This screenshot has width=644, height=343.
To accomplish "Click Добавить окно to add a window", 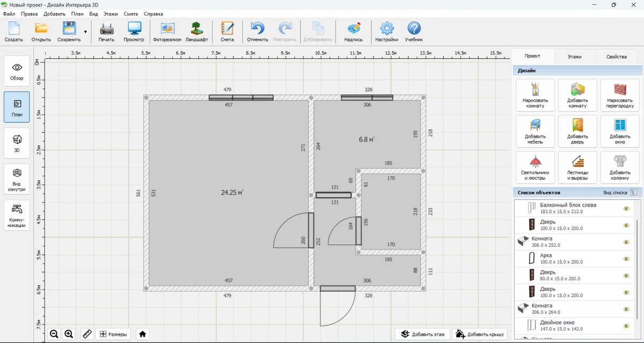I will click(x=620, y=131).
